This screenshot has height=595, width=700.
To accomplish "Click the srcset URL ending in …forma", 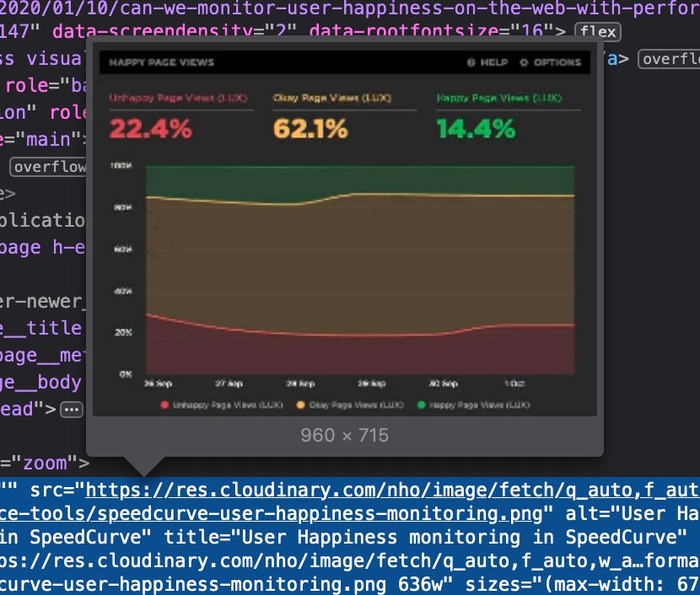I will [x=350, y=560].
